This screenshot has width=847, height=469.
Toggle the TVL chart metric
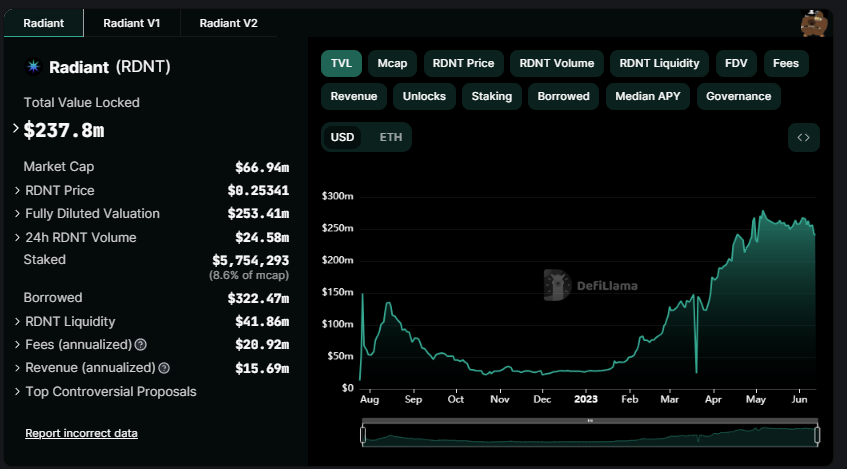[341, 63]
